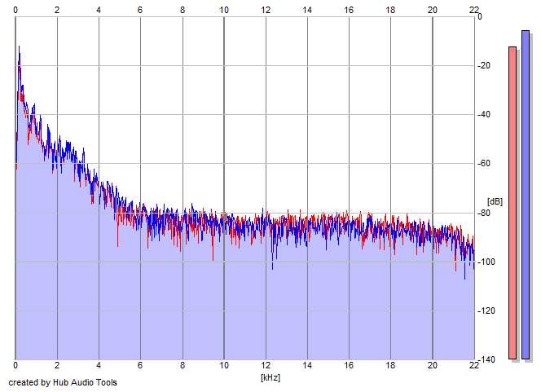Click the [kHz] axis unit label
541x392 pixels.
tap(270, 377)
